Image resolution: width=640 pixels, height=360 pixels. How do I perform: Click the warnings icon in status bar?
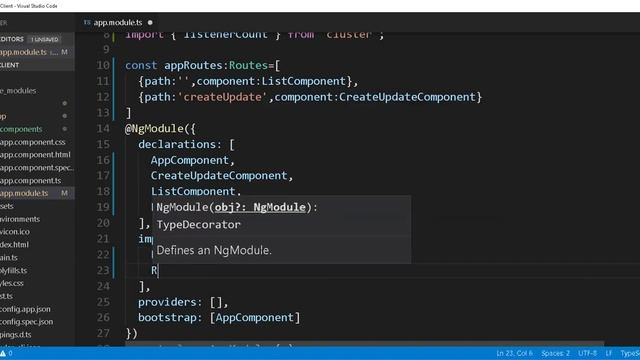3,353
